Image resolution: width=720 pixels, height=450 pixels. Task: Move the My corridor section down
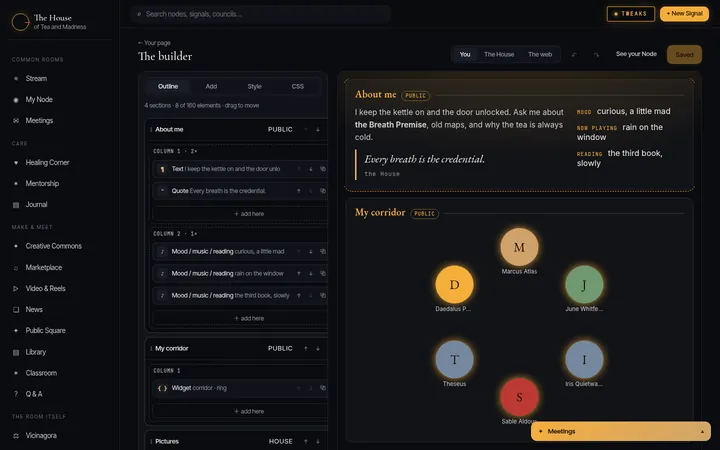click(318, 349)
